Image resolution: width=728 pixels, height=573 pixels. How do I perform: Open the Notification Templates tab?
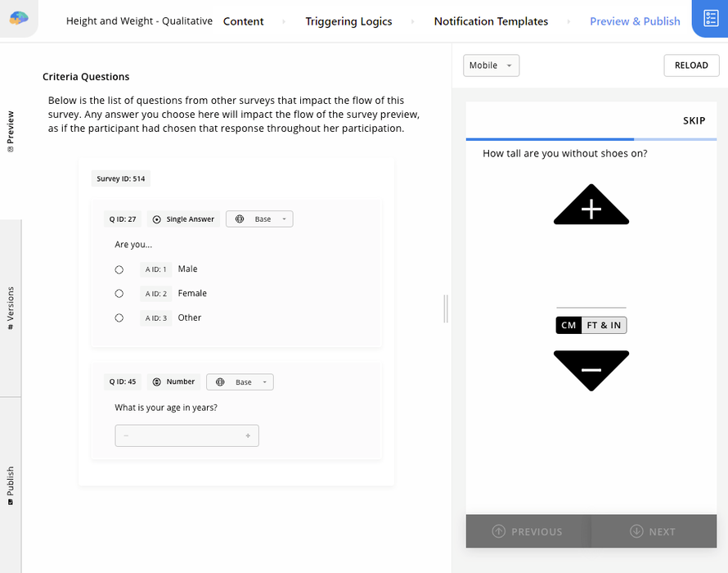pyautogui.click(x=491, y=21)
